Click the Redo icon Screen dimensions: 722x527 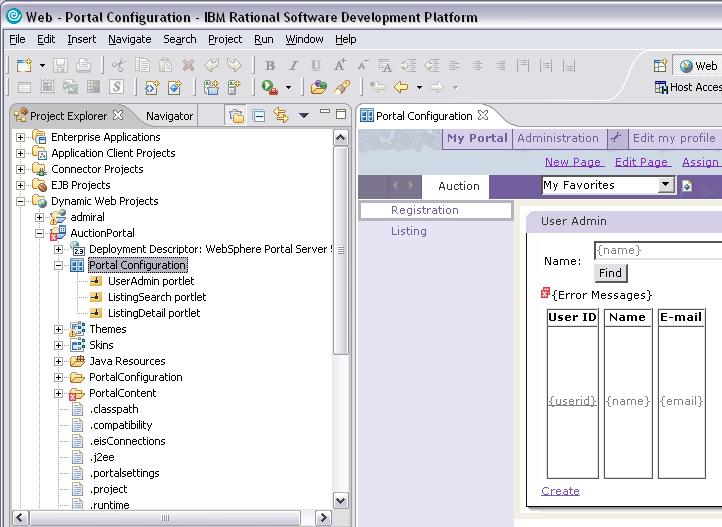pos(234,65)
